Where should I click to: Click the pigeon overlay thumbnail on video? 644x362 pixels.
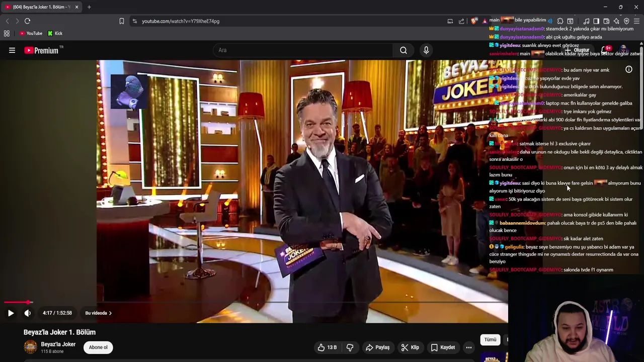point(129,92)
